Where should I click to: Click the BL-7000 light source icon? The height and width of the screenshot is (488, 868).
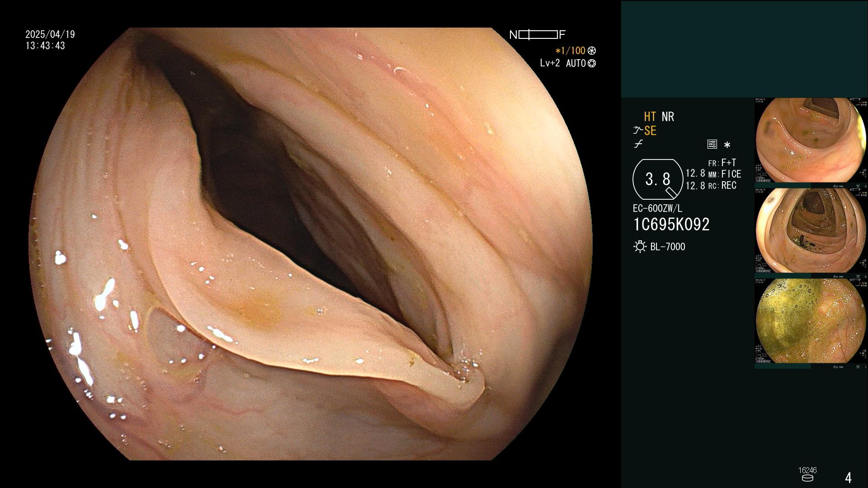[x=640, y=247]
